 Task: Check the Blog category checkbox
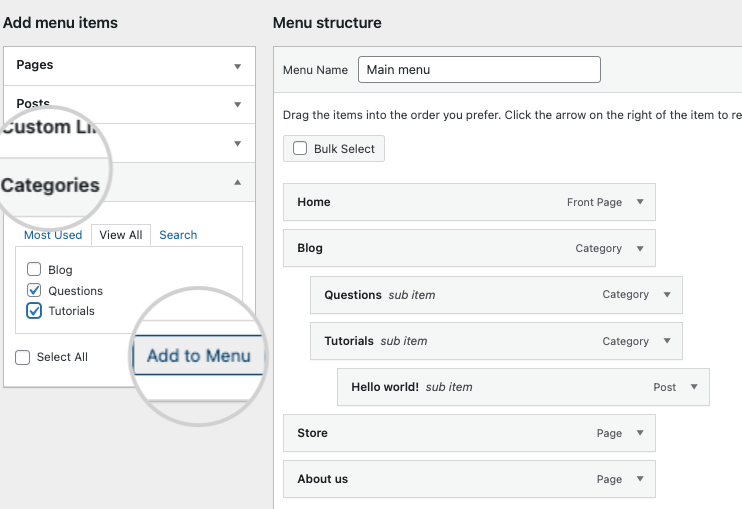34,269
